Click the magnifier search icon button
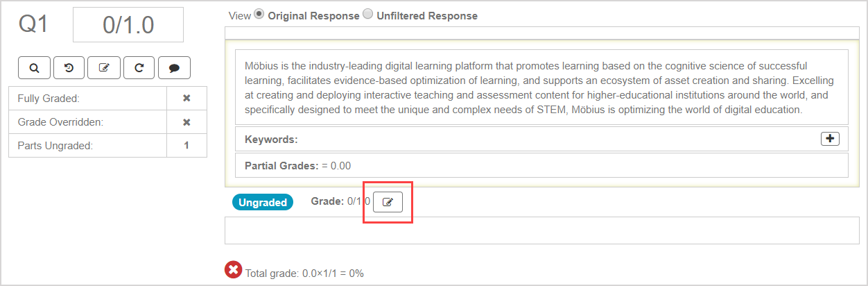Screen dimensions: 868x286 point(35,67)
